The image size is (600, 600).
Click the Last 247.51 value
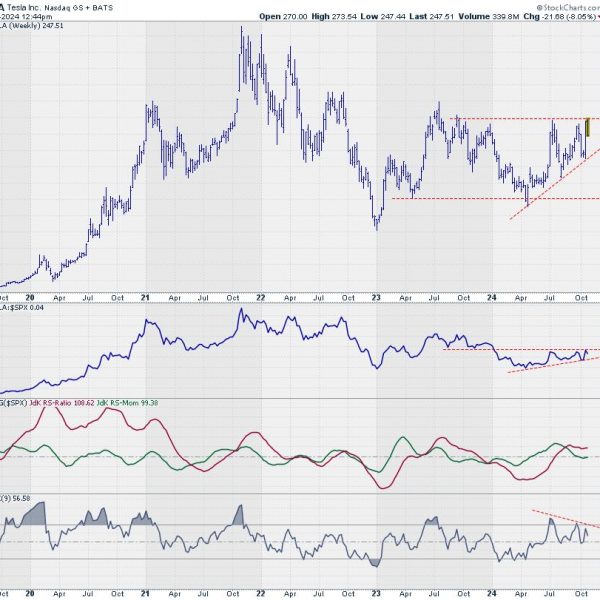click(432, 16)
